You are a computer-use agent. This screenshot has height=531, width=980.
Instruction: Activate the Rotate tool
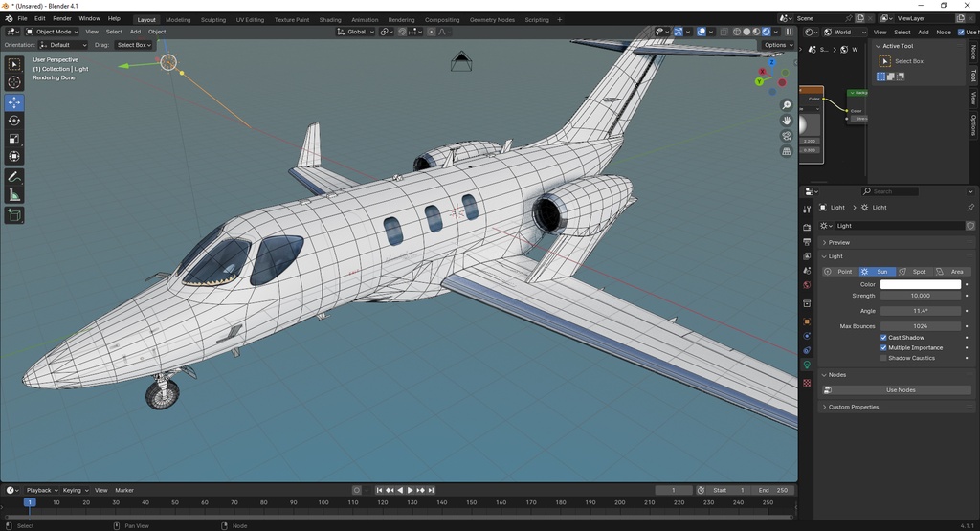[14, 121]
